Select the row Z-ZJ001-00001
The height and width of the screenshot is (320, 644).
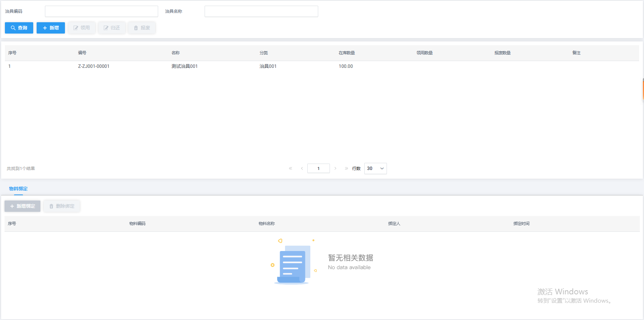94,66
